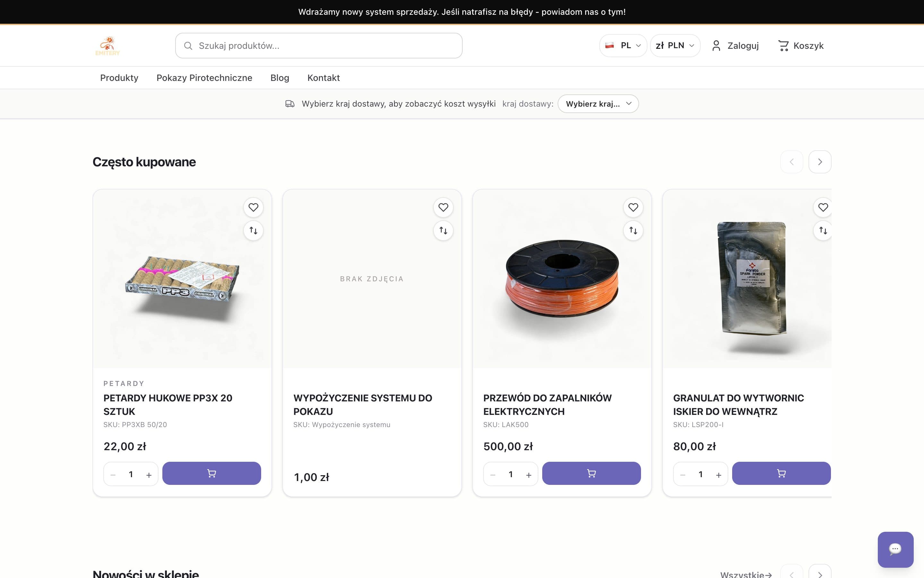924x578 pixels.
Task: Add Przewód do Zapalników to cart
Action: point(591,473)
